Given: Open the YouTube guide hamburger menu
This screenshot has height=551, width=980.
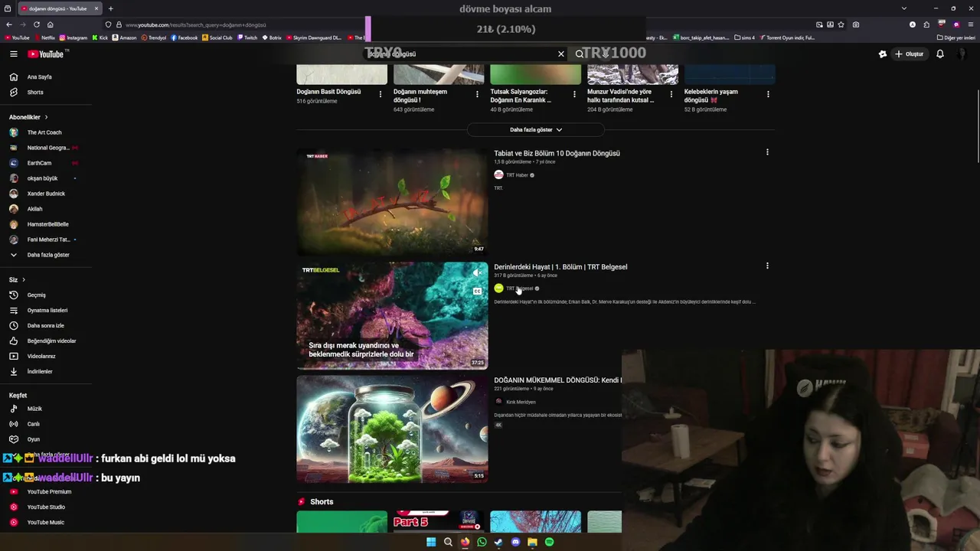Looking at the screenshot, I should [x=14, y=54].
